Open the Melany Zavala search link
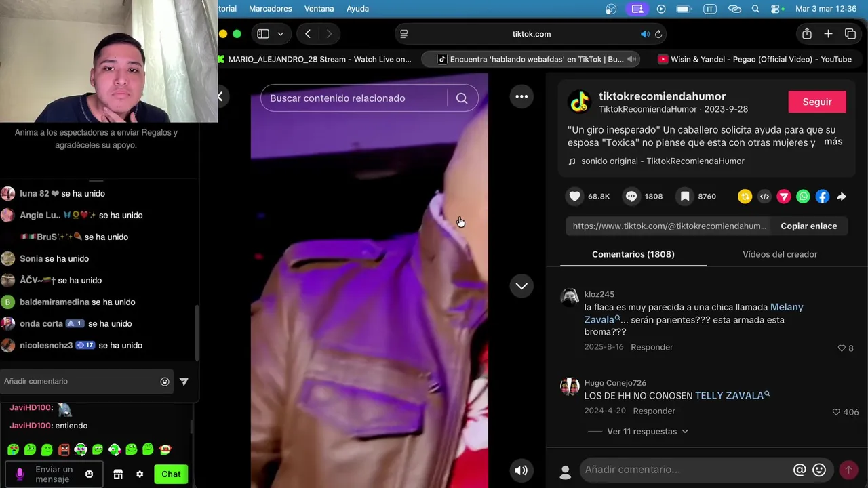This screenshot has height=488, width=868. point(694,313)
